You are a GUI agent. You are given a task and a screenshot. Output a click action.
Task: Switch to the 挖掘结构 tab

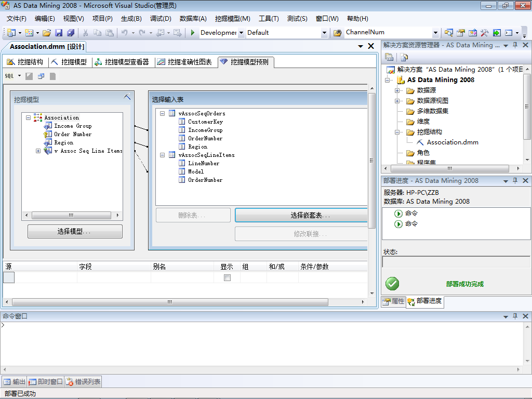(x=25, y=62)
